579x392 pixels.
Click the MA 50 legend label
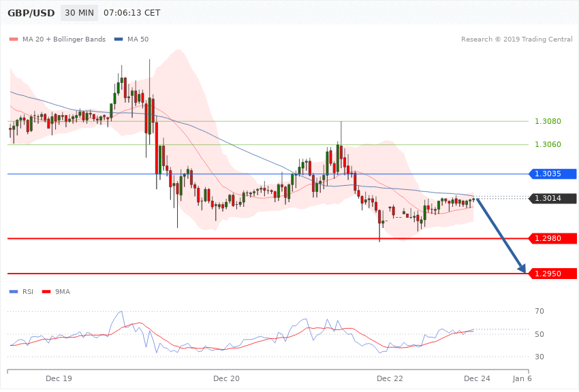click(138, 39)
